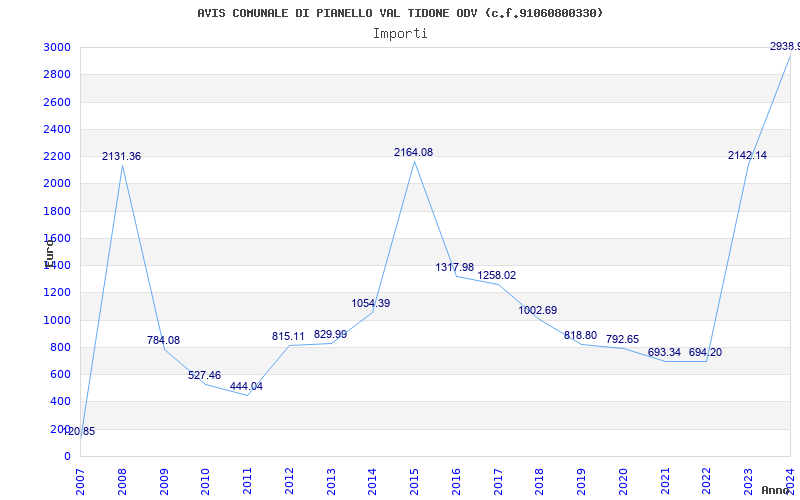Click the Importi subtitle
The width and height of the screenshot is (800, 500).
400,34
